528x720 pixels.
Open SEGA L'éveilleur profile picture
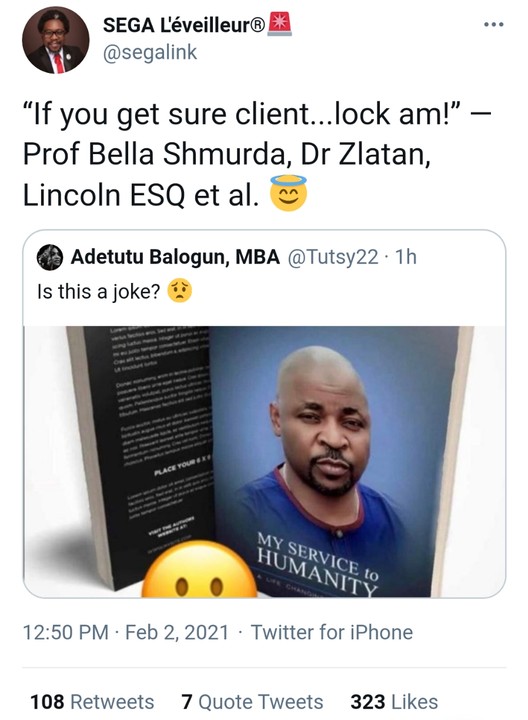click(56, 40)
